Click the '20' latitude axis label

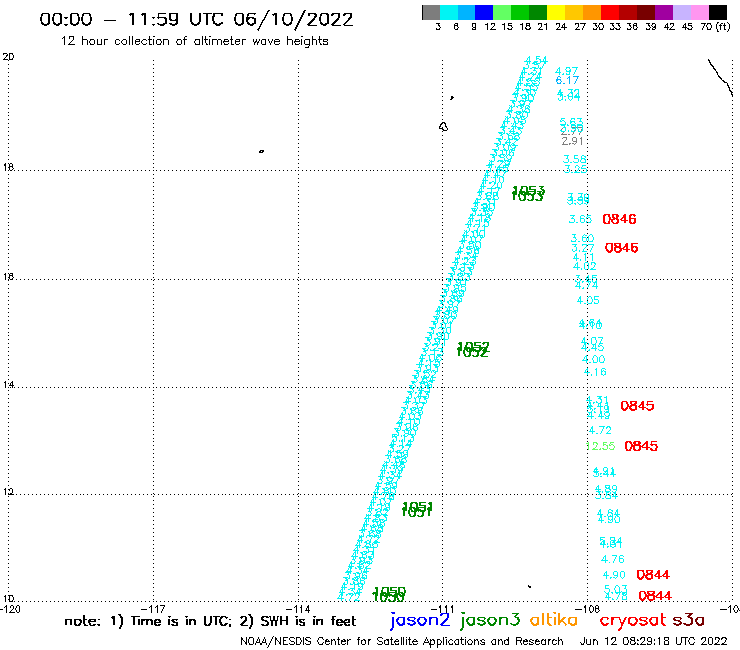(8, 57)
